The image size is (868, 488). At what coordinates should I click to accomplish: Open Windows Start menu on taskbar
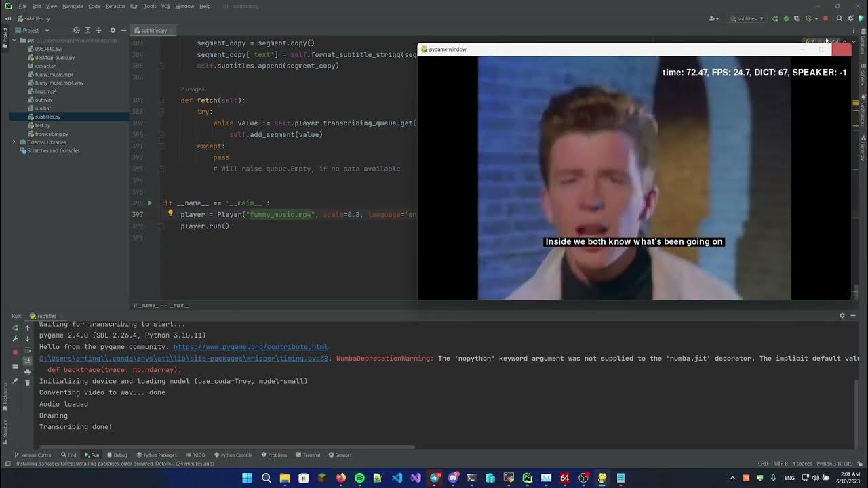coord(248,478)
